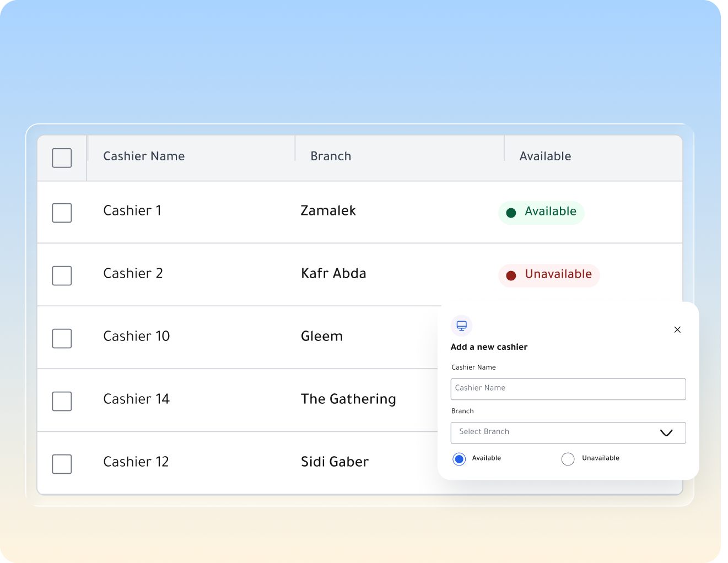Click the red dot in Unavailable badge
Viewport: 728px width, 563px height.
click(511, 275)
